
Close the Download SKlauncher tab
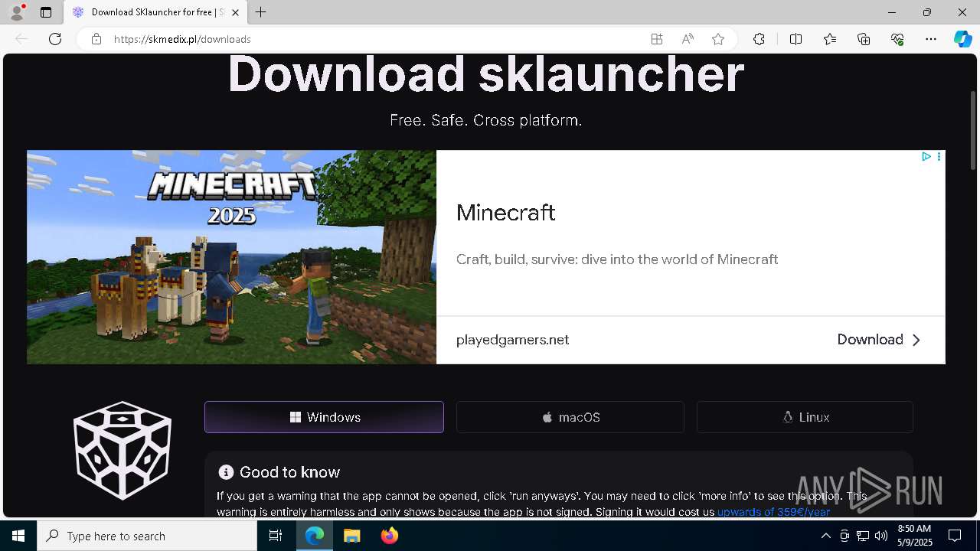(x=235, y=12)
